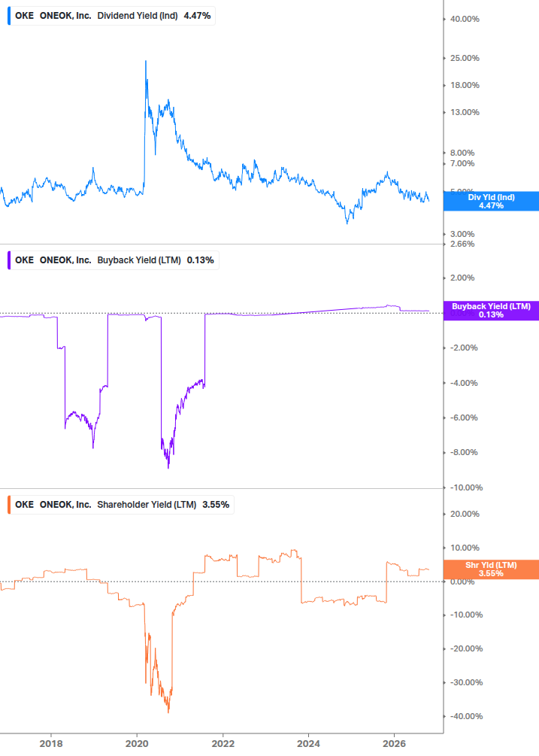
Task: Click the purple color bar on Buyback Yield legend
Action: click(9, 260)
